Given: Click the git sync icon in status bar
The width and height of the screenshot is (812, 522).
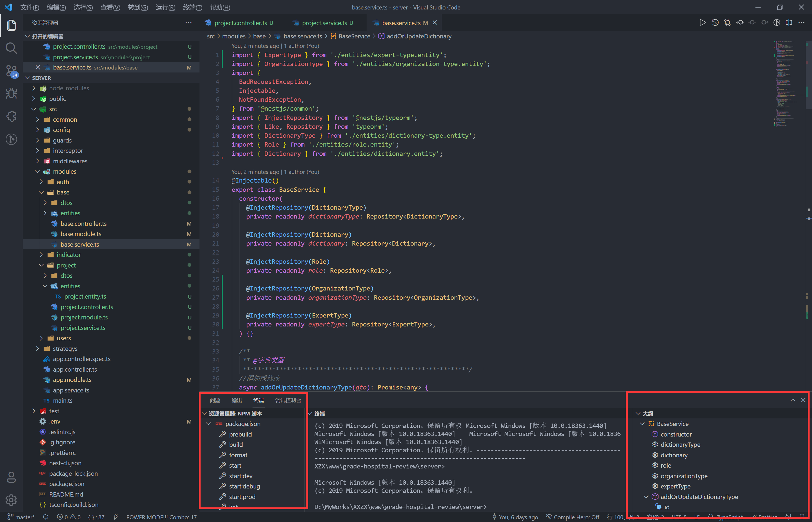Looking at the screenshot, I should click(45, 517).
